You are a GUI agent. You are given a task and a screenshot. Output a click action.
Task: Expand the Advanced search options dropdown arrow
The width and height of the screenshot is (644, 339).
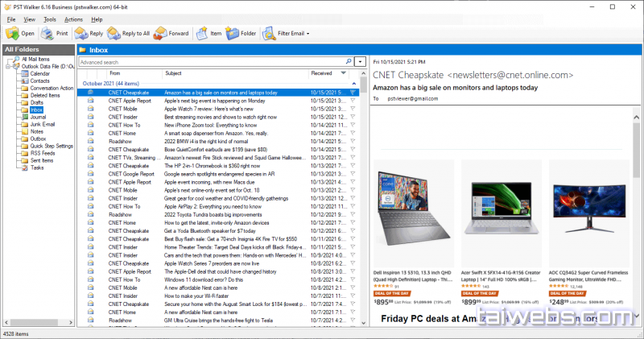pos(361,62)
